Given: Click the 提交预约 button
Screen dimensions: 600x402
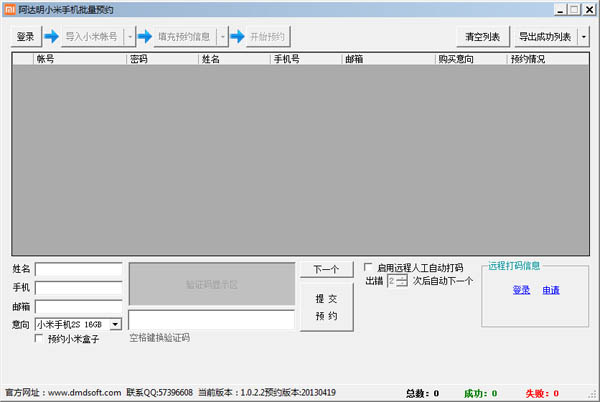Looking at the screenshot, I should point(326,307).
